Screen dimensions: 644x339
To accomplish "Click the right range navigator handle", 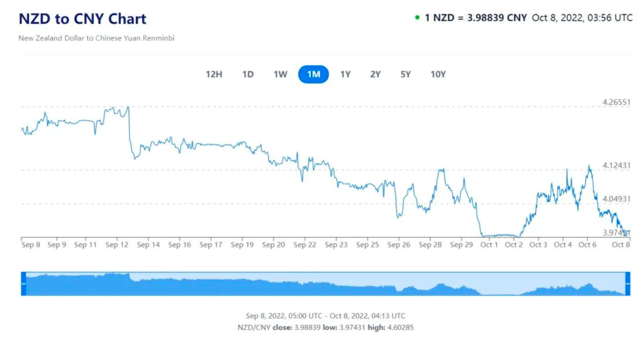I will coord(628,284).
